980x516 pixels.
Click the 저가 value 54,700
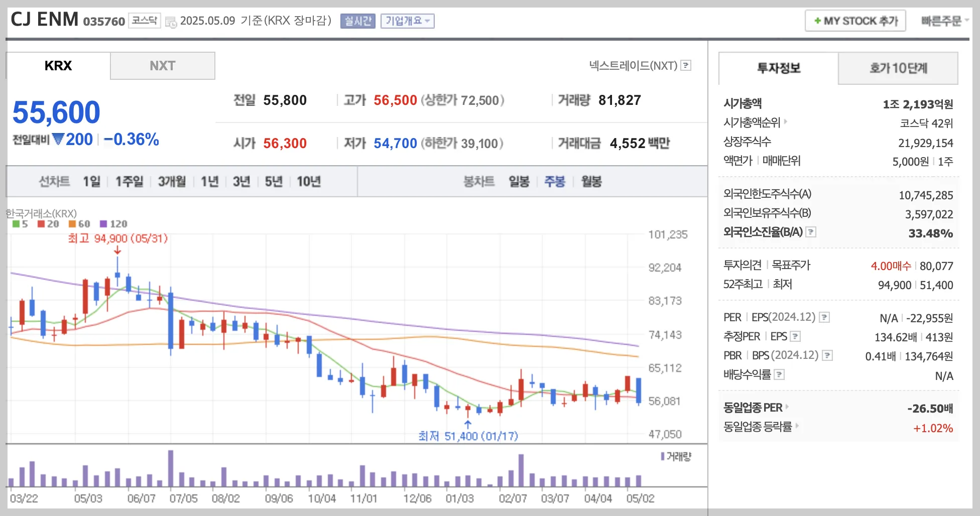(395, 144)
